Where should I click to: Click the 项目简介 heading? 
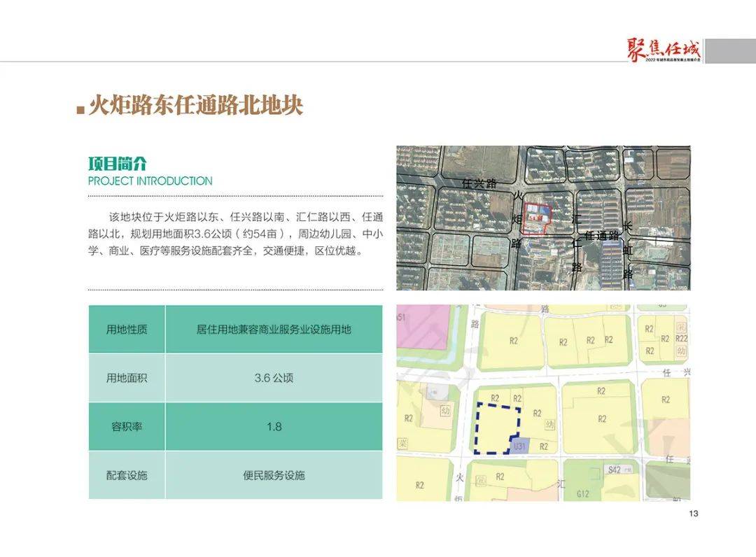117,164
